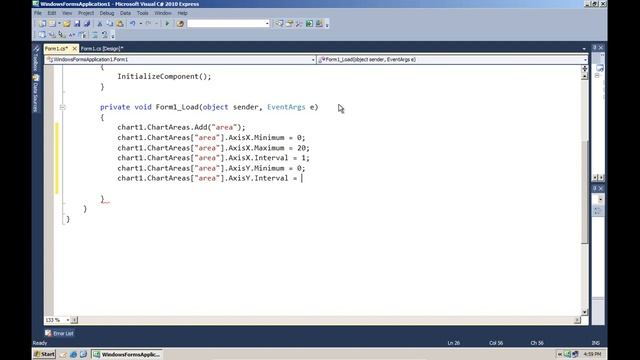Image resolution: width=640 pixels, height=360 pixels.
Task: Close the Form1.cs* tab
Action: pos(74,49)
